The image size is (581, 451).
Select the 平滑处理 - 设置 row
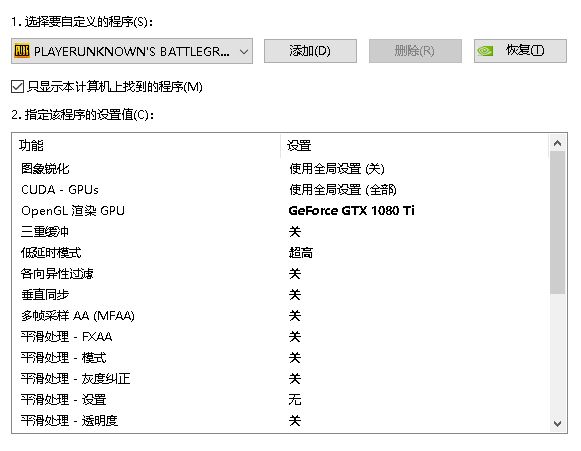coord(280,399)
